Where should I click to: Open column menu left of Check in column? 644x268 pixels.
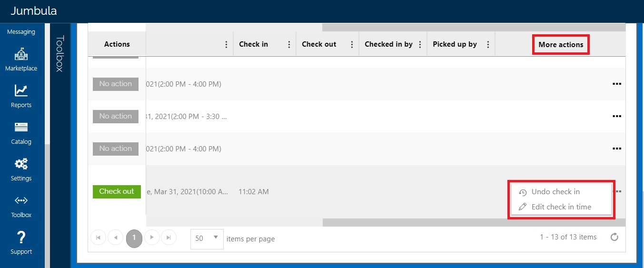226,44
